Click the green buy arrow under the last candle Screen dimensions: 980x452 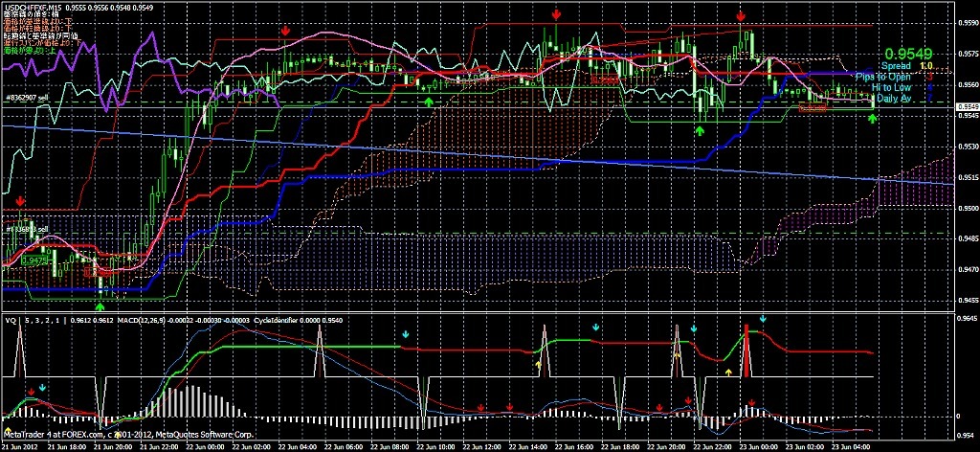coord(873,118)
